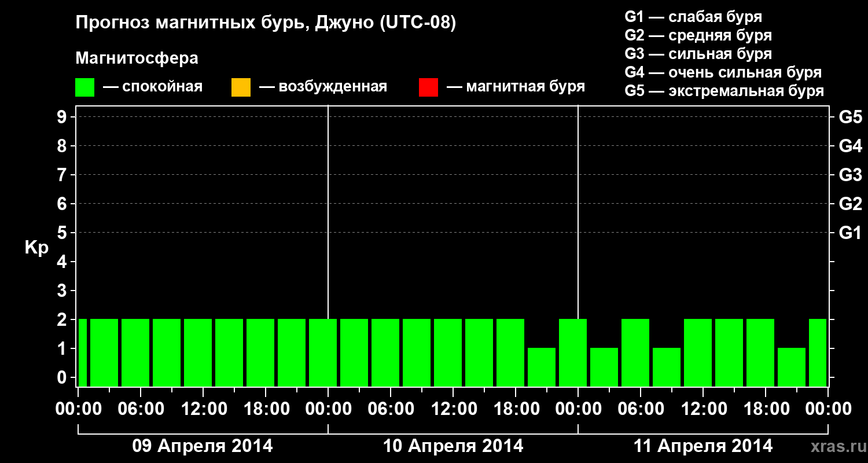868x463 pixels.
Task: Click the orange 'возбужденная' legend swatch
Action: 241,87
